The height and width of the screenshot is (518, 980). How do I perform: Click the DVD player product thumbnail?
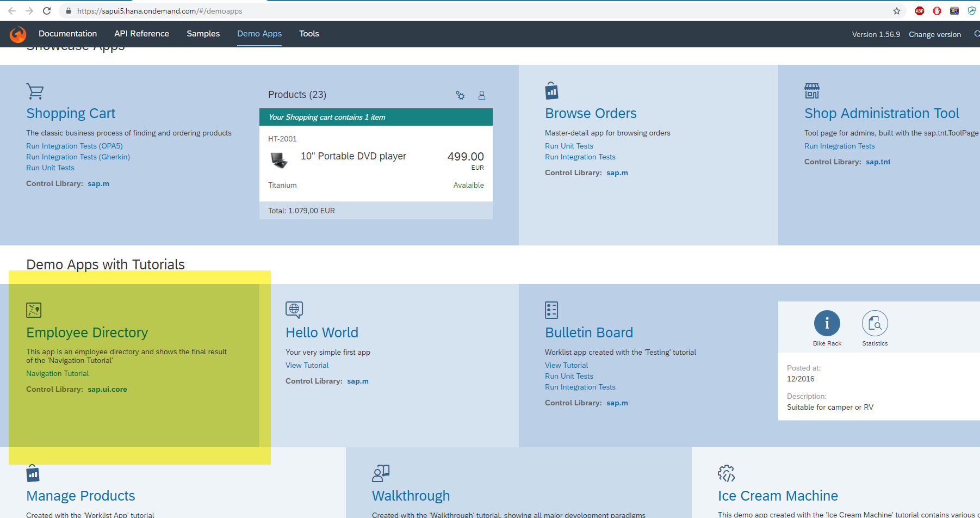(x=279, y=160)
